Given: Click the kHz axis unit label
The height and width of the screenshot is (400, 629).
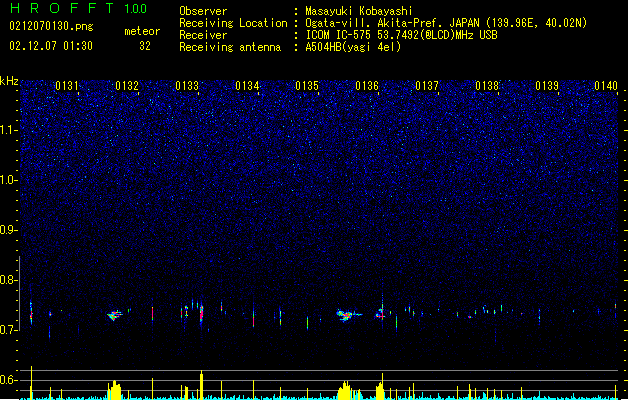Looking at the screenshot, I should (9, 81).
